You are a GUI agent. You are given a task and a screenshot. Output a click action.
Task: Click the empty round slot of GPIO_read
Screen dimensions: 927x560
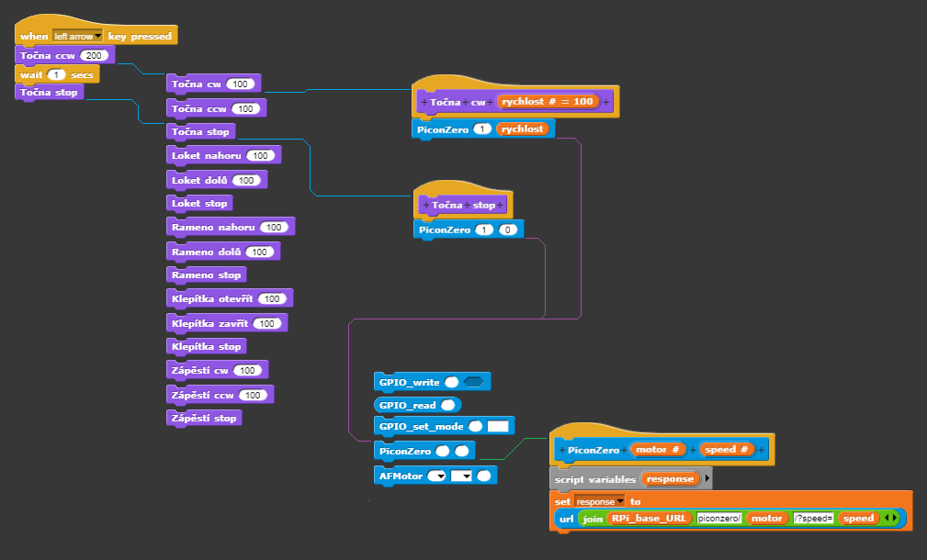coord(448,405)
